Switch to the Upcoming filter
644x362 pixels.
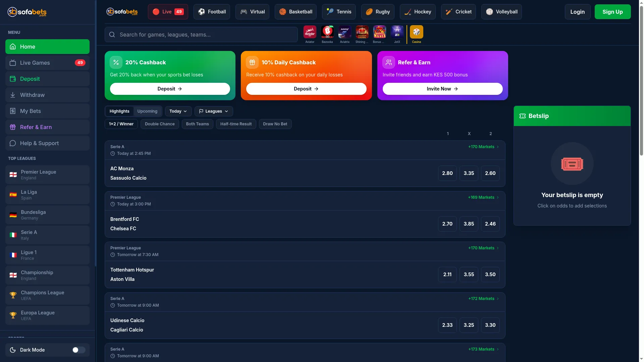(147, 111)
